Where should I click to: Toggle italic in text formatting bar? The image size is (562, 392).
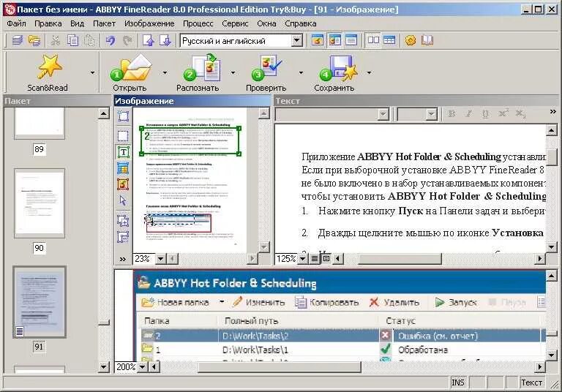[468, 114]
